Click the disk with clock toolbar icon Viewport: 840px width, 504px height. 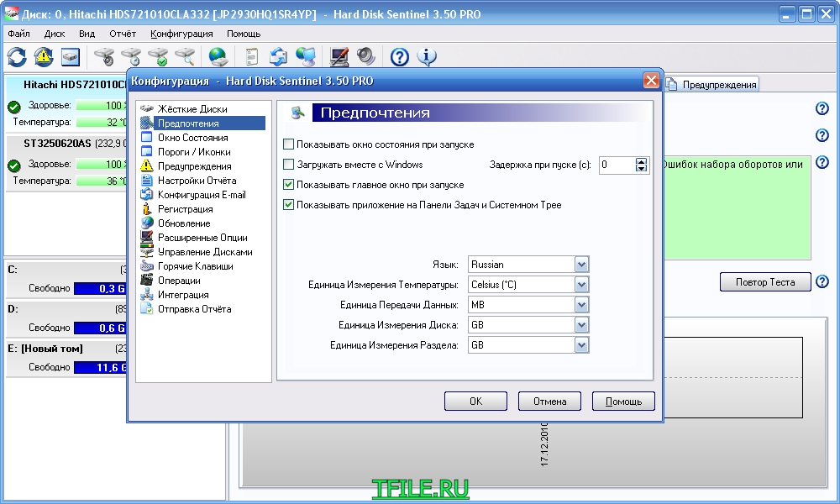[x=131, y=56]
